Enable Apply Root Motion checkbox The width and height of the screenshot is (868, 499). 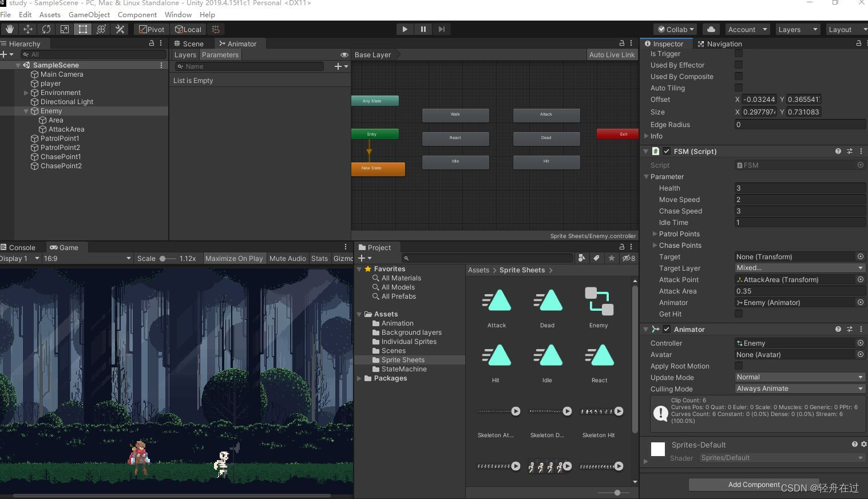click(x=739, y=366)
